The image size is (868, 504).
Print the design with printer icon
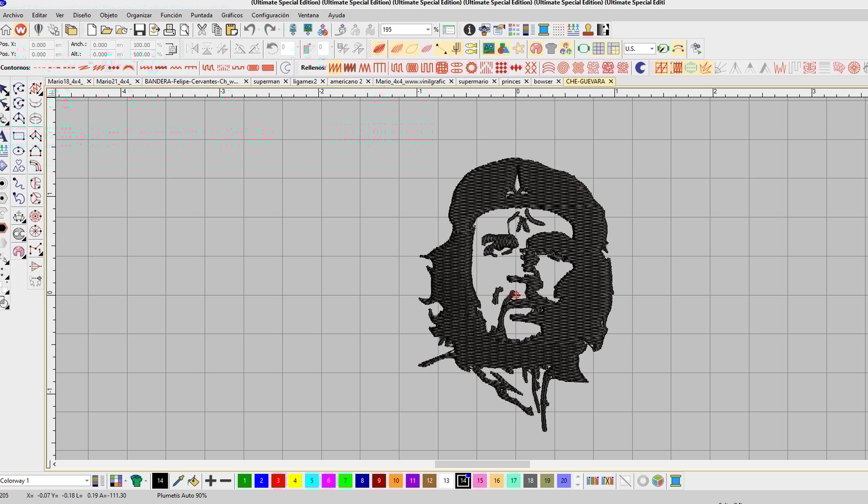click(x=170, y=30)
